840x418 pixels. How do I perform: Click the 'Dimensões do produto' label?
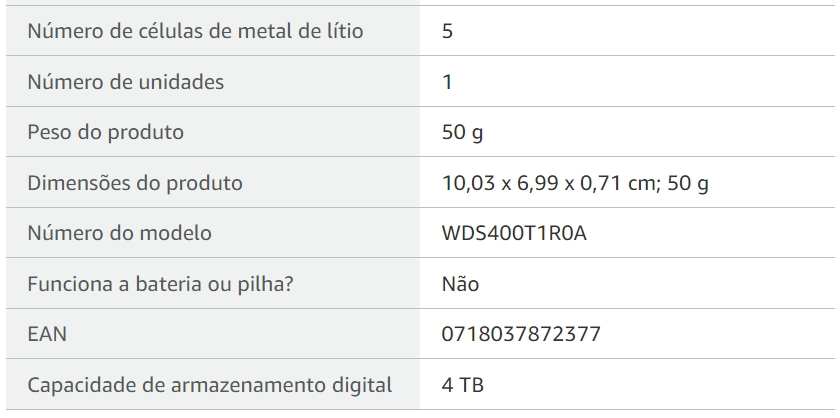135,183
